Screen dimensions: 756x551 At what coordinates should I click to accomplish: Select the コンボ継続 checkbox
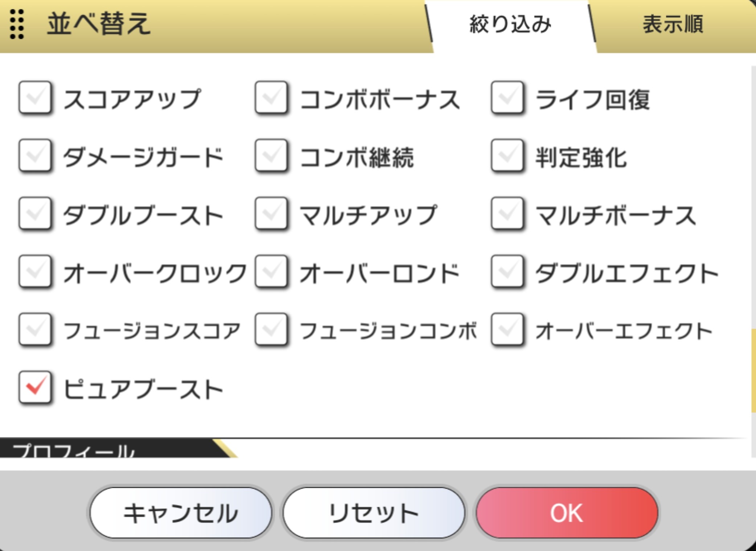pyautogui.click(x=271, y=156)
